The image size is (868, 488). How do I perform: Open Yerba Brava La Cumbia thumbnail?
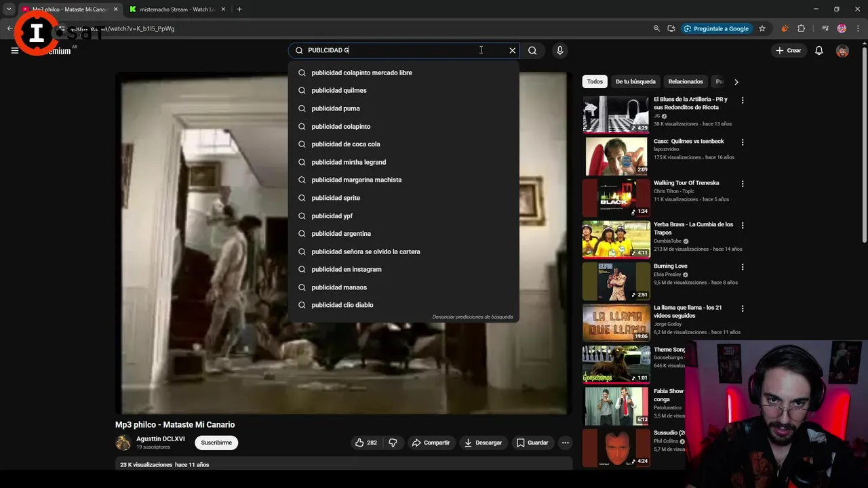click(x=616, y=239)
